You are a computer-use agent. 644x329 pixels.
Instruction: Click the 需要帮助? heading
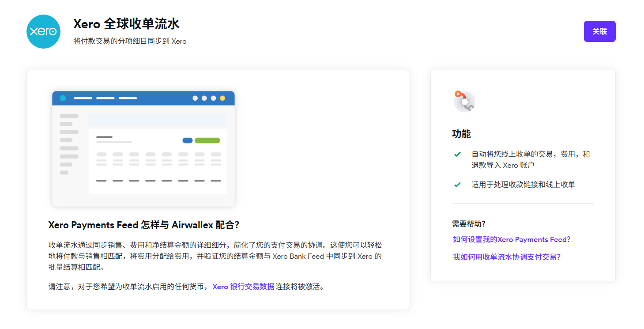[468, 223]
